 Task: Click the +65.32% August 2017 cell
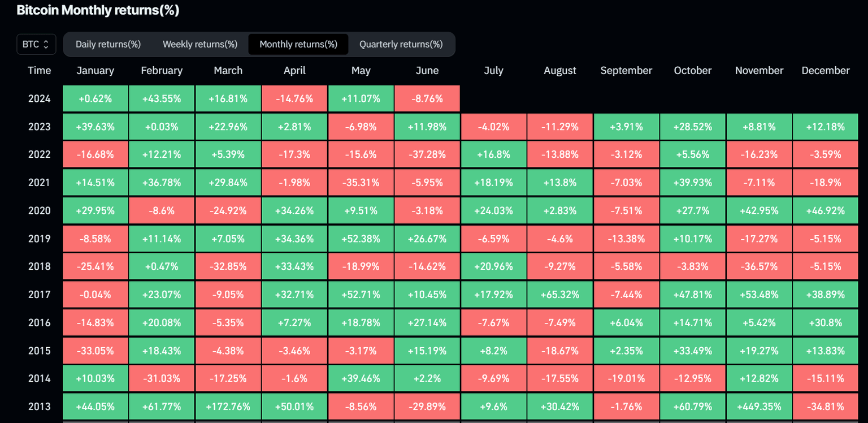559,294
